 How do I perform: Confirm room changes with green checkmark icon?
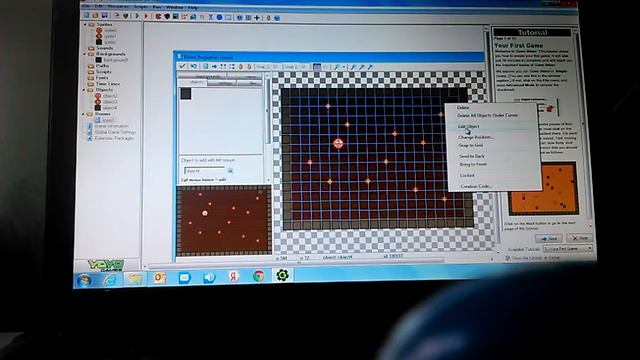coord(182,66)
